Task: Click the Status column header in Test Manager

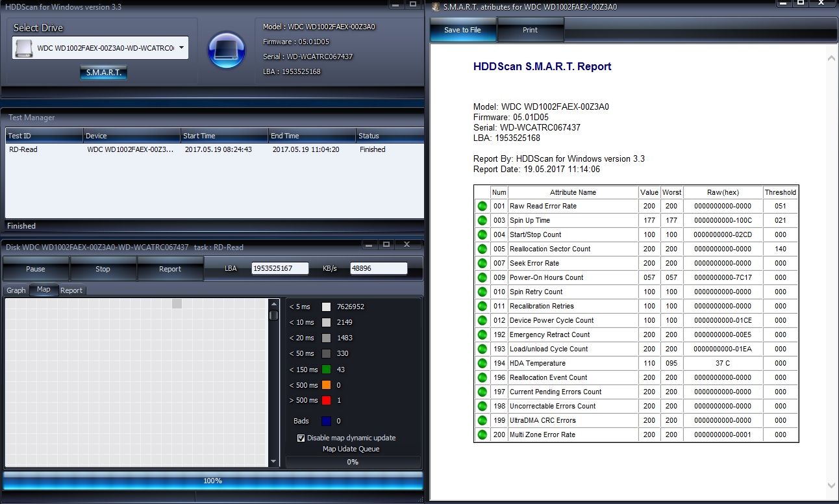Action: pyautogui.click(x=390, y=136)
